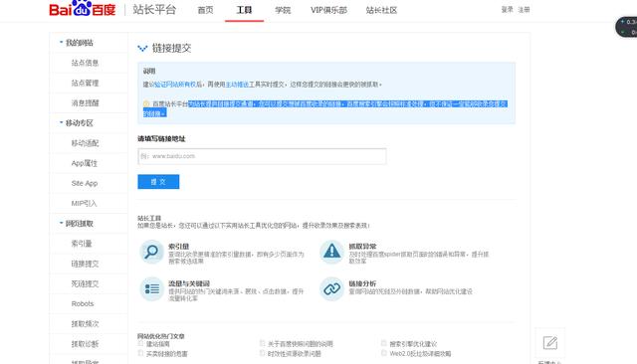Read the Web2.0反垃圾详细攻略 article

[420, 354]
